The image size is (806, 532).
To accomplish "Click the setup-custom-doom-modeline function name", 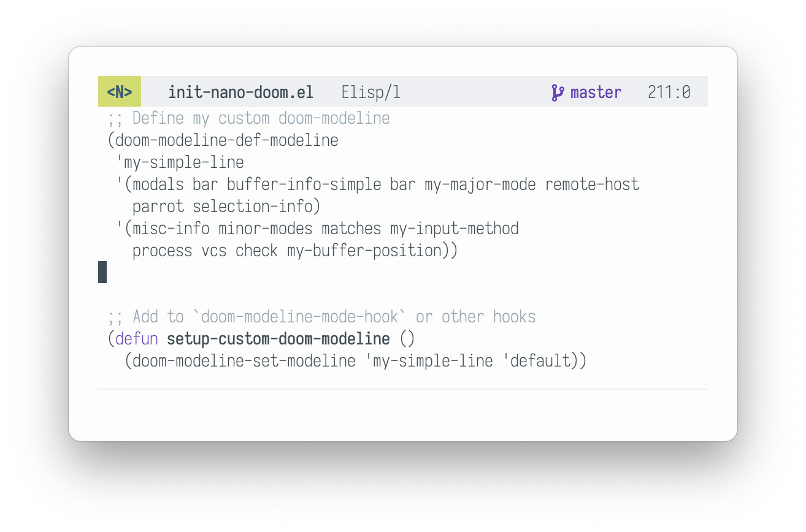I will [x=278, y=338].
